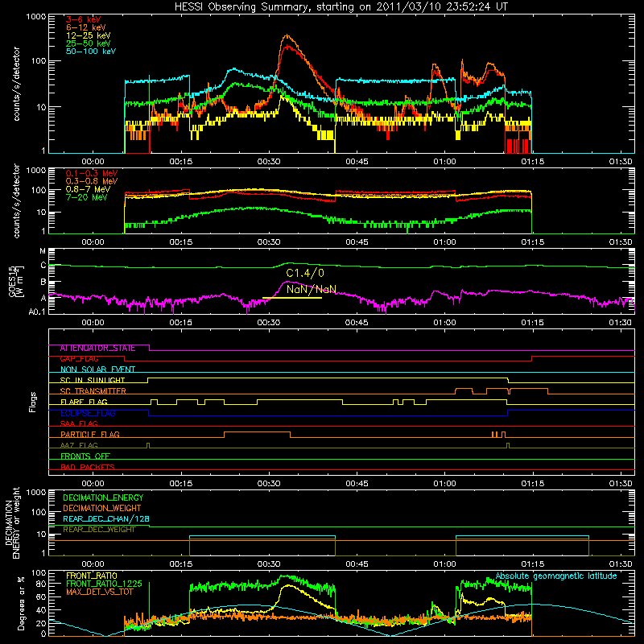
Task: Select the 3-6 keV legend label
Action: click(84, 19)
